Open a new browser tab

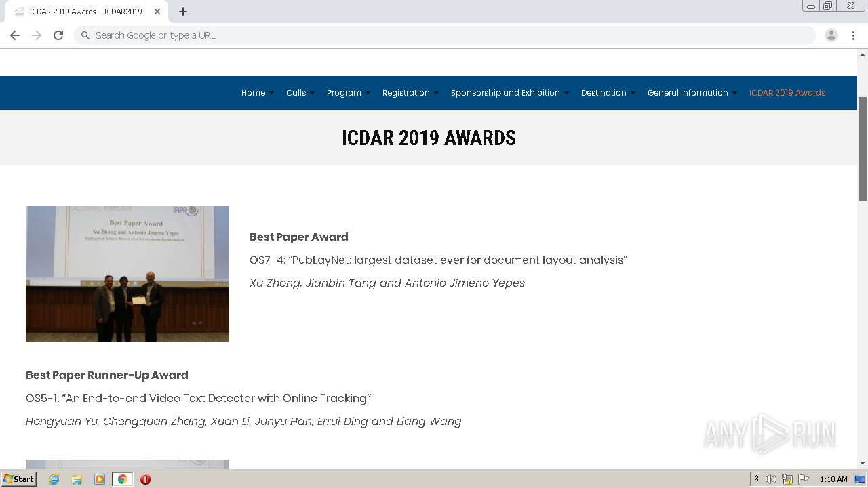point(183,12)
